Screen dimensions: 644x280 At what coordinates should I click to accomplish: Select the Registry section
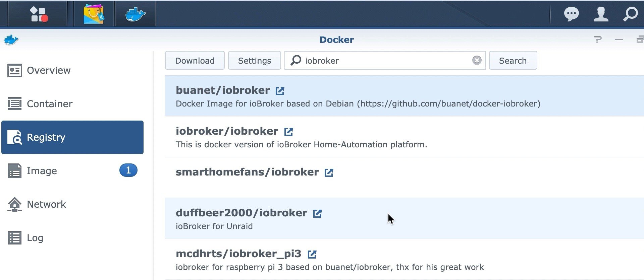click(72, 137)
